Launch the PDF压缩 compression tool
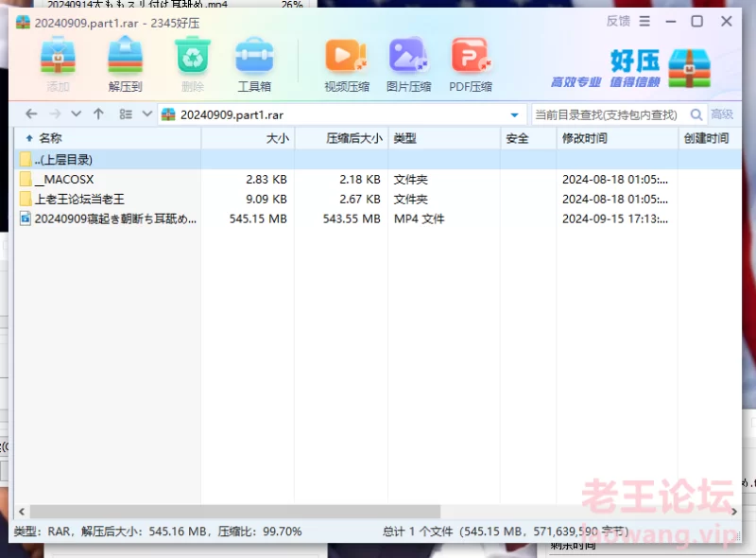The width and height of the screenshot is (756, 558). (x=471, y=57)
